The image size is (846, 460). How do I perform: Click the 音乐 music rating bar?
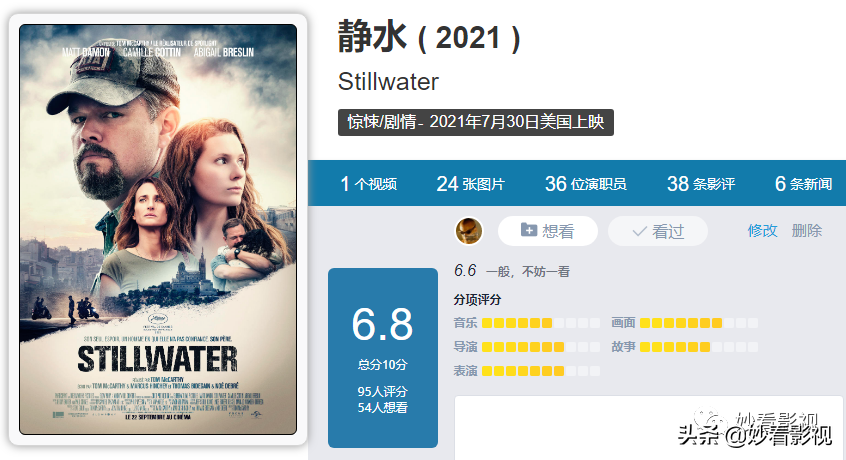tap(541, 323)
